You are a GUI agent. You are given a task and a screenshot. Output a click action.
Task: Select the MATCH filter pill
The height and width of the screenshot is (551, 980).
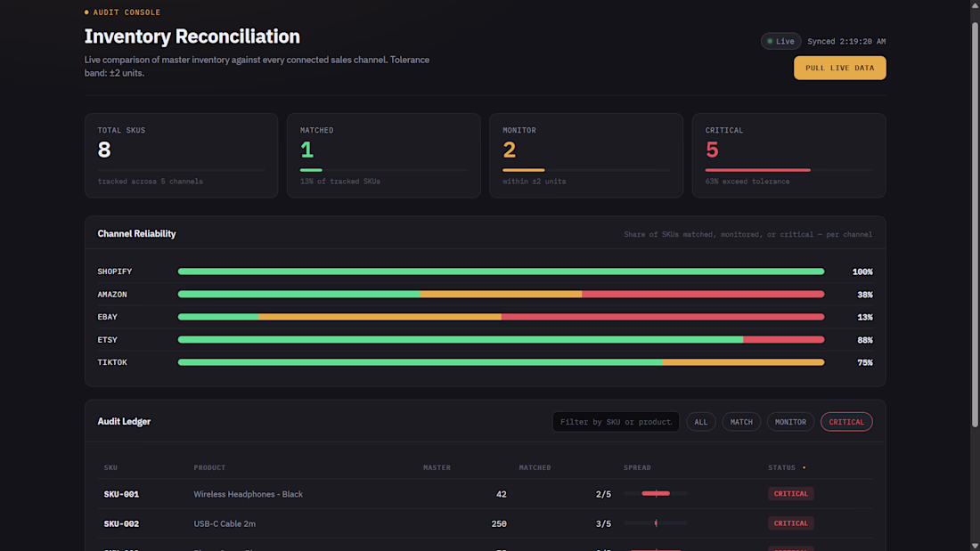click(741, 422)
